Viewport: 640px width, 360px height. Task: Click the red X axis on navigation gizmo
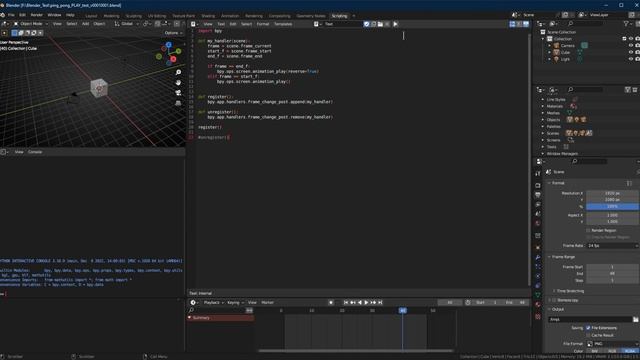click(173, 60)
